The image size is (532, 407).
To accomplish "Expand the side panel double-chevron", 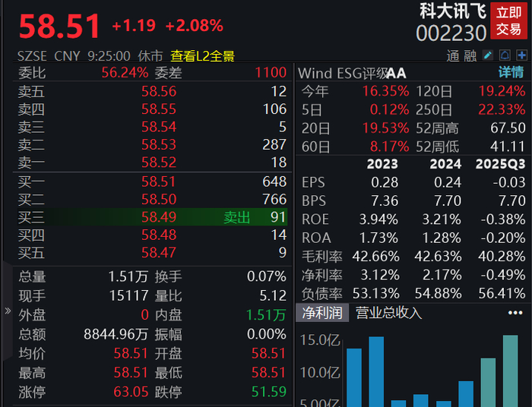I will [8, 311].
